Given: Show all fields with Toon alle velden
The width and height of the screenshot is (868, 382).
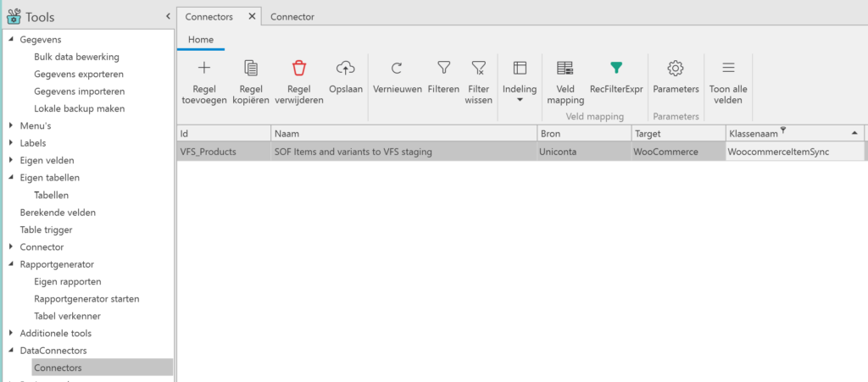Looking at the screenshot, I should pos(727,69).
